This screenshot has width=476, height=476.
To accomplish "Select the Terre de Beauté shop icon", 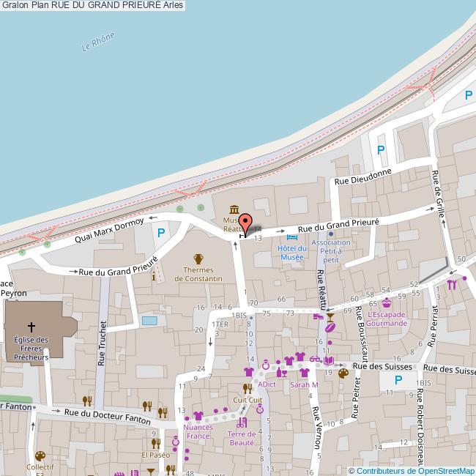I will pyautogui.click(x=241, y=423).
